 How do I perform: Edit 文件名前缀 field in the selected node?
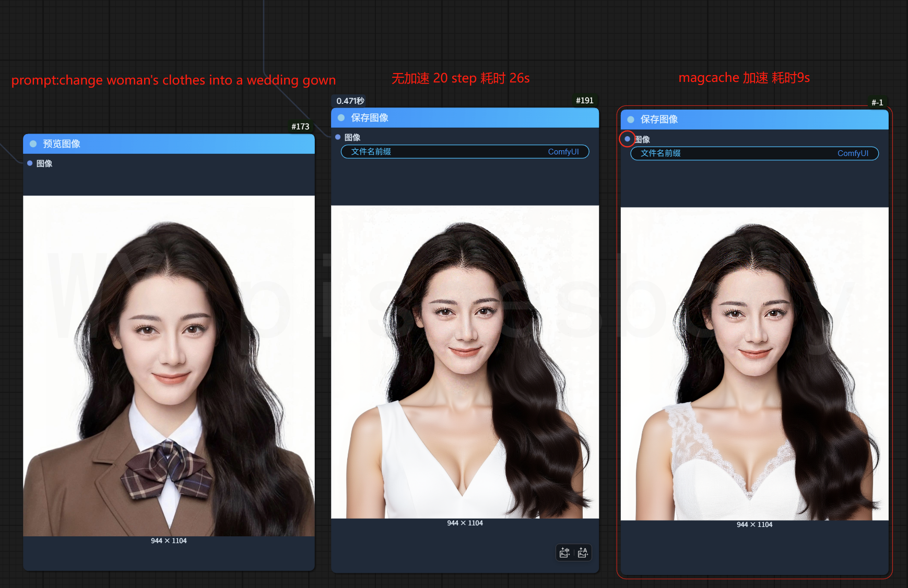tap(754, 153)
